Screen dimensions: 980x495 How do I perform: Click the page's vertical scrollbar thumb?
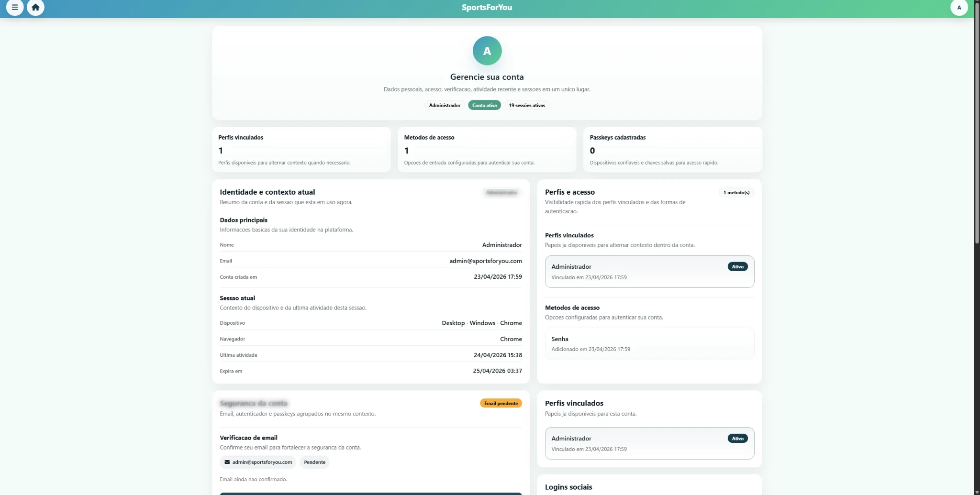click(x=977, y=124)
